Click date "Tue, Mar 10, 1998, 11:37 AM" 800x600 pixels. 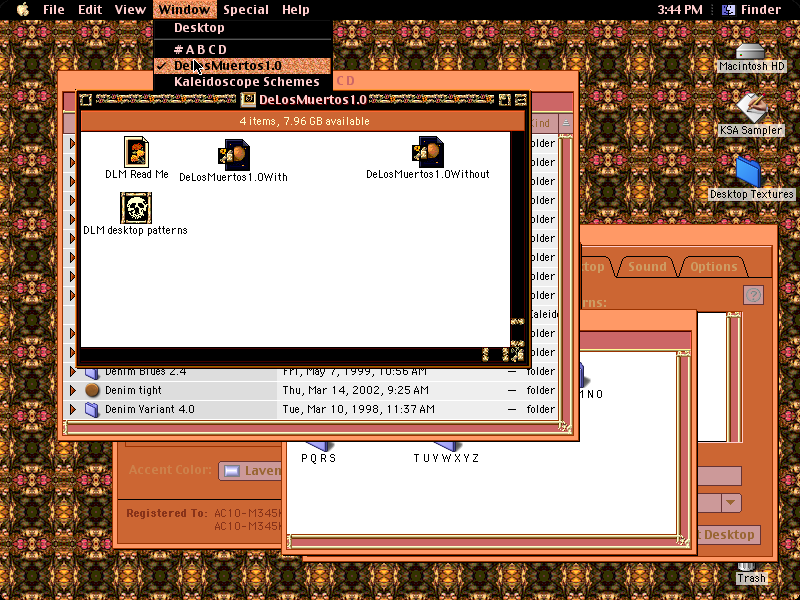[x=359, y=409]
